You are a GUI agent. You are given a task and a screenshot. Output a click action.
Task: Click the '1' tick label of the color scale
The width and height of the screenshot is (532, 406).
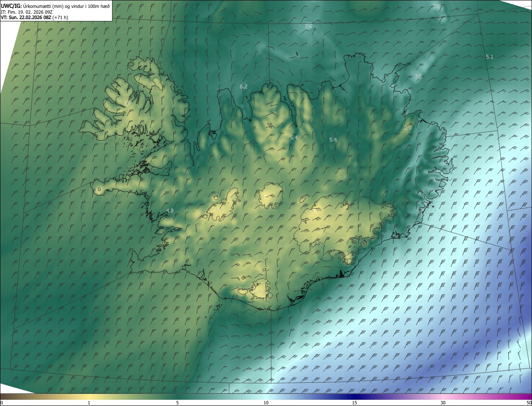tap(89, 403)
